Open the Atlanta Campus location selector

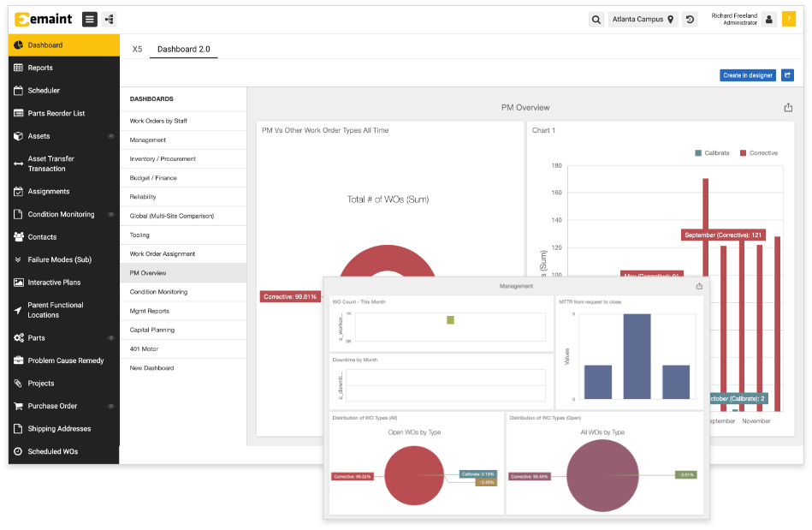[643, 20]
